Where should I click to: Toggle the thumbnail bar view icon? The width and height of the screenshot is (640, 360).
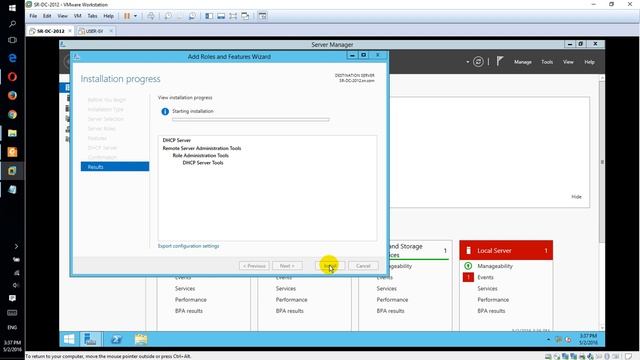tap(221, 16)
